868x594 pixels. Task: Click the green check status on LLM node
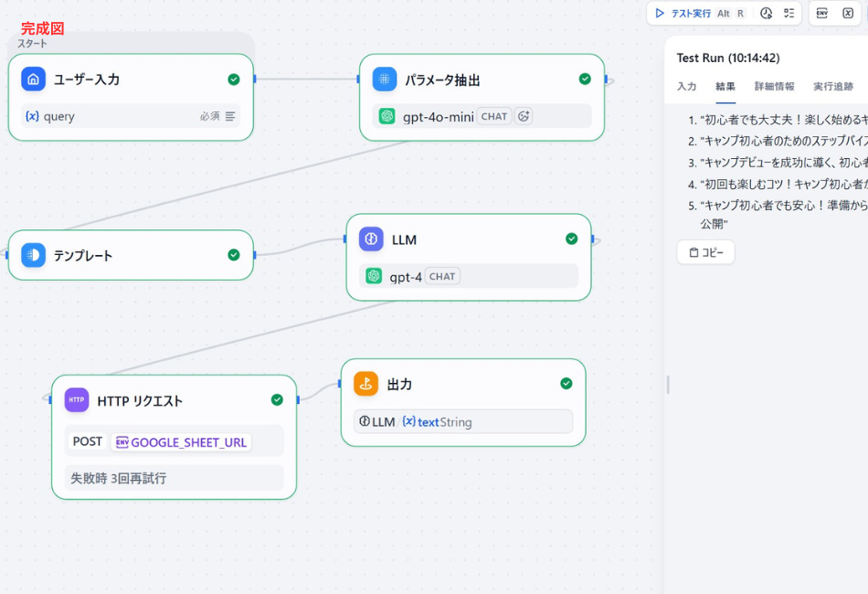click(572, 239)
